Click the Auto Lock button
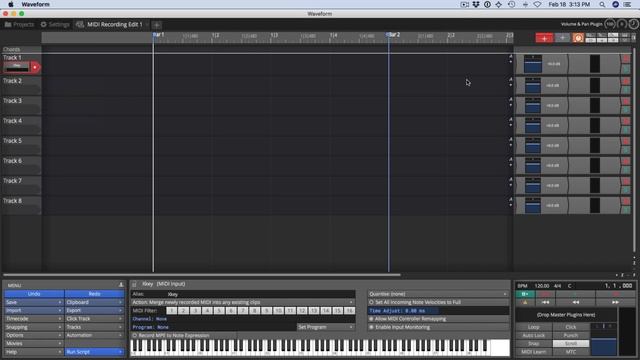This screenshot has width=640, height=360. coord(533,336)
